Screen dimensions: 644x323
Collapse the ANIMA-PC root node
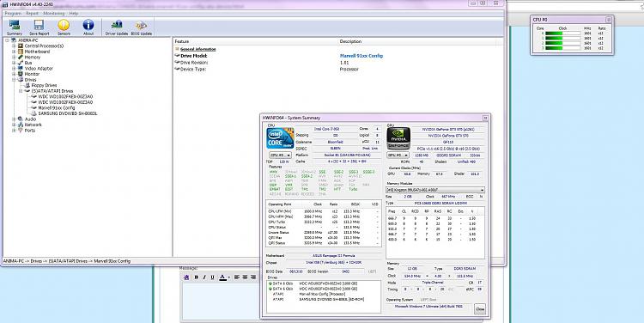(x=8, y=40)
